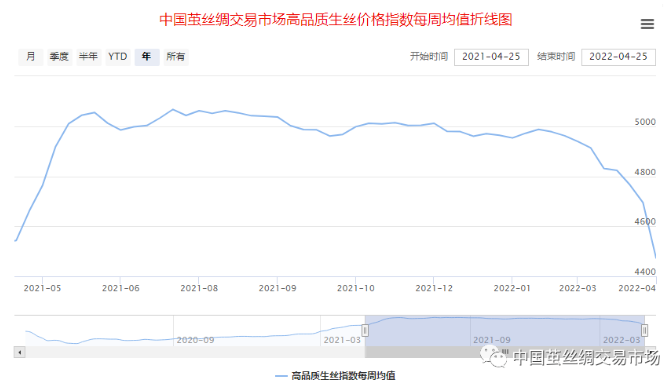Toggle the 高品质生丝指数每周均值 legend series
The width and height of the screenshot is (672, 392).
point(335,376)
